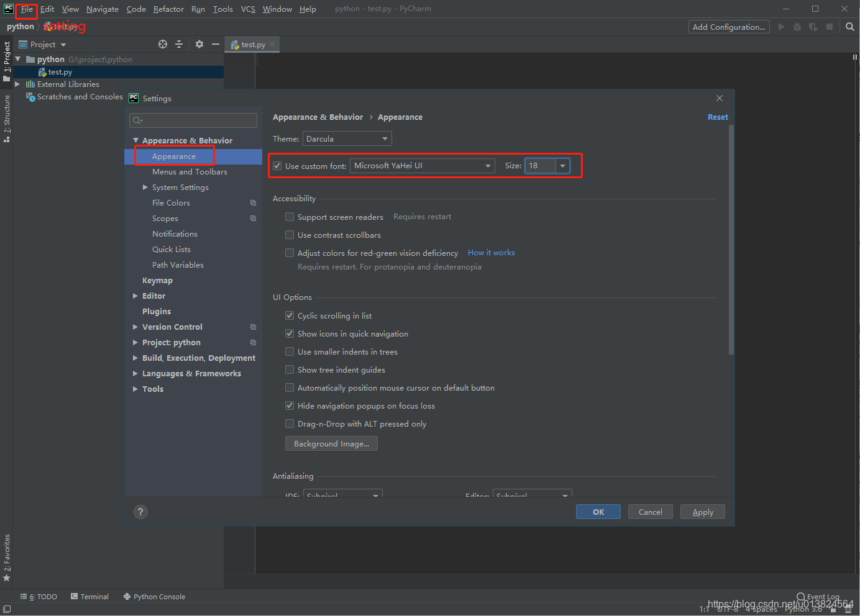860x616 pixels.
Task: Open the VCS menu
Action: pos(248,9)
